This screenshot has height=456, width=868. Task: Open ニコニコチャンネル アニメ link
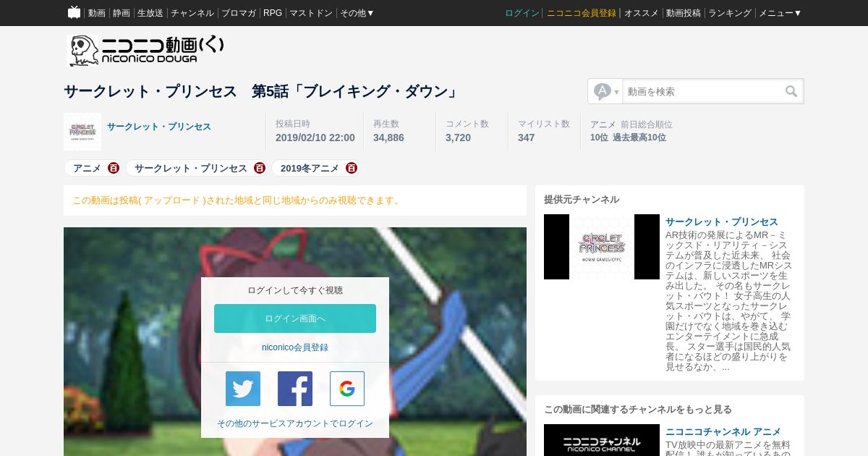[x=723, y=431]
